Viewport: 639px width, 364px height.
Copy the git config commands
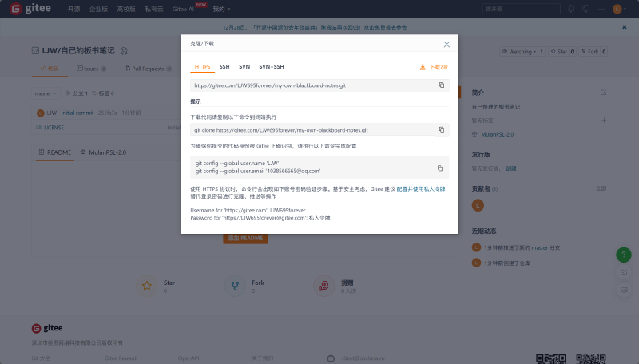point(440,168)
